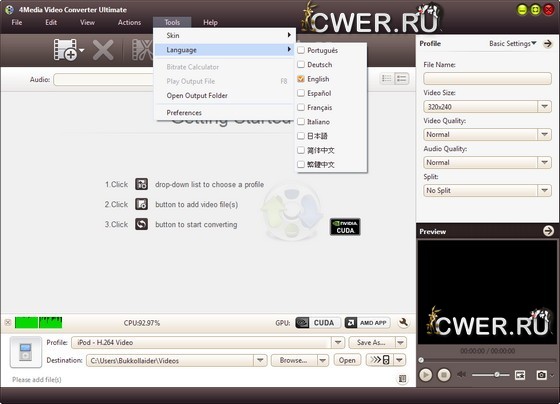Screen dimensions: 560x404
Task: Click the transfer-to-device convert icon
Action: pos(380,360)
